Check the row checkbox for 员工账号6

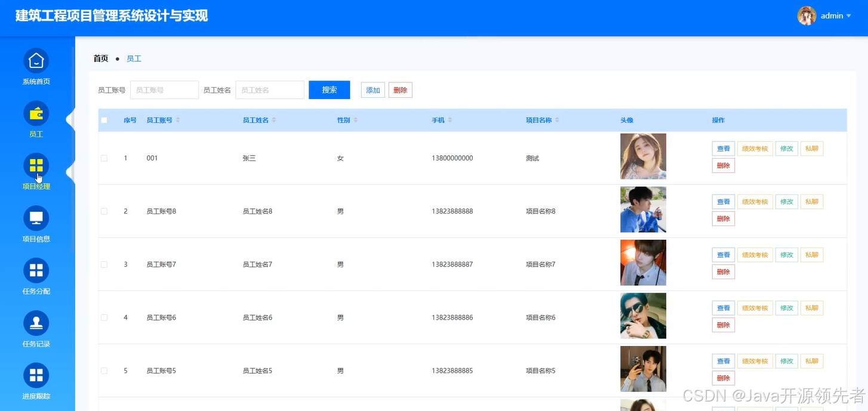[x=104, y=317]
